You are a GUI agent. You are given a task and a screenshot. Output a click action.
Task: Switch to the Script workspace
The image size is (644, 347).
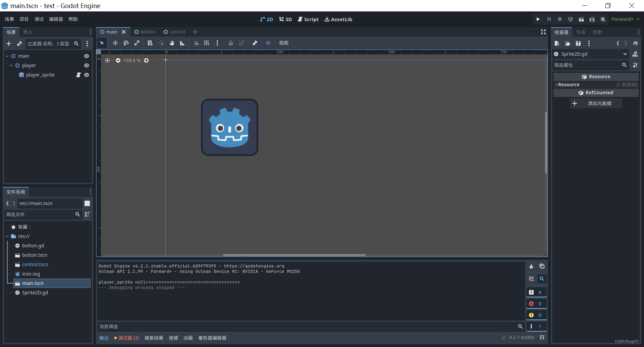pyautogui.click(x=308, y=19)
